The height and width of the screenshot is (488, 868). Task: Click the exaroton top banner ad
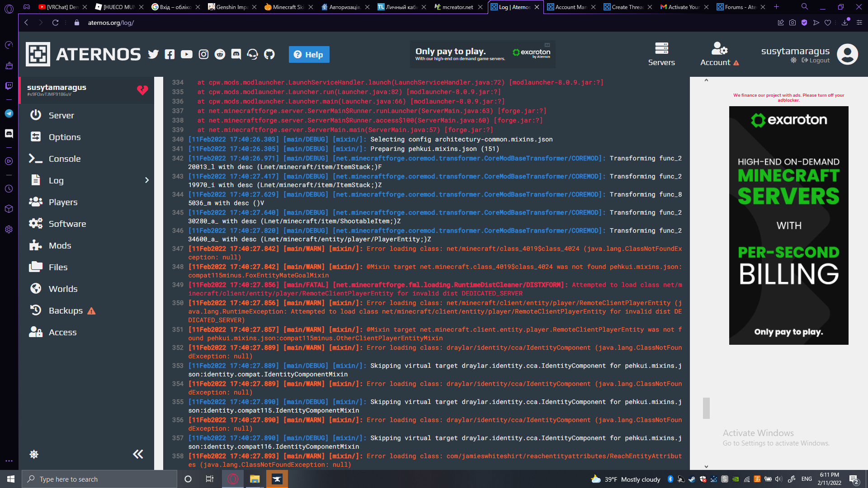[x=482, y=54]
